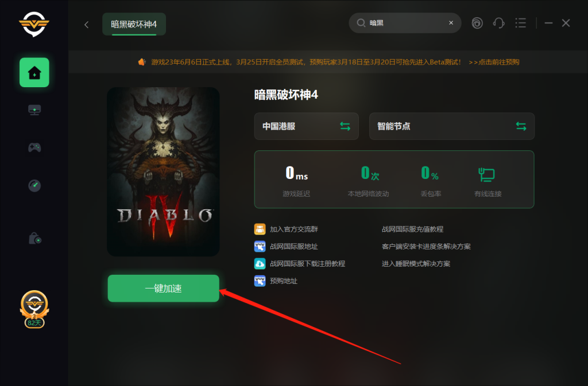Click the customer service headset icon

pyautogui.click(x=498, y=23)
